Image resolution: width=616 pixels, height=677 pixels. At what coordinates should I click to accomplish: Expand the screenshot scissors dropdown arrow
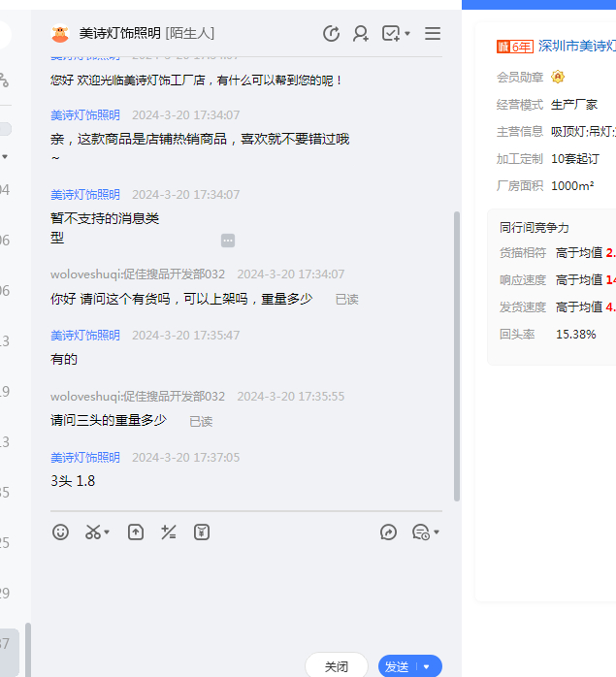coord(107,532)
